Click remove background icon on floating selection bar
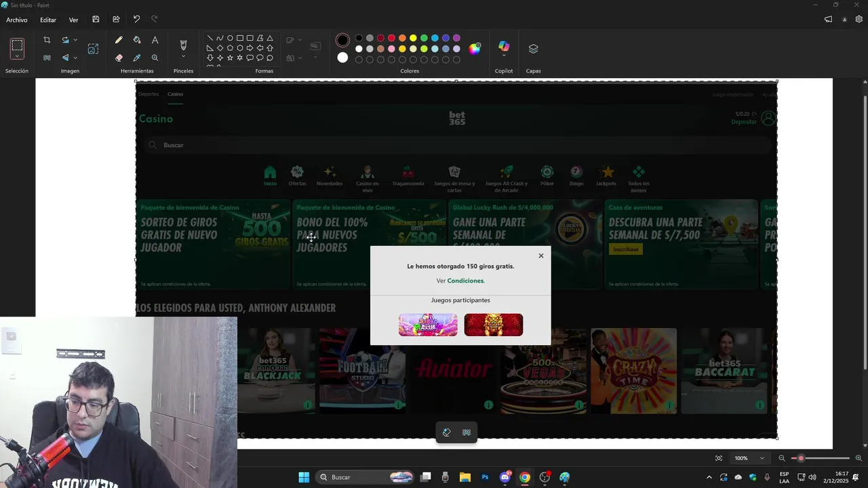 coord(467,432)
